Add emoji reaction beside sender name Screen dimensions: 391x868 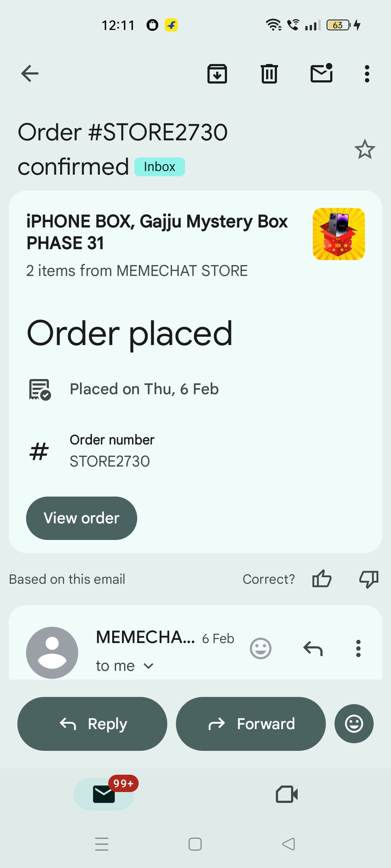tap(261, 648)
